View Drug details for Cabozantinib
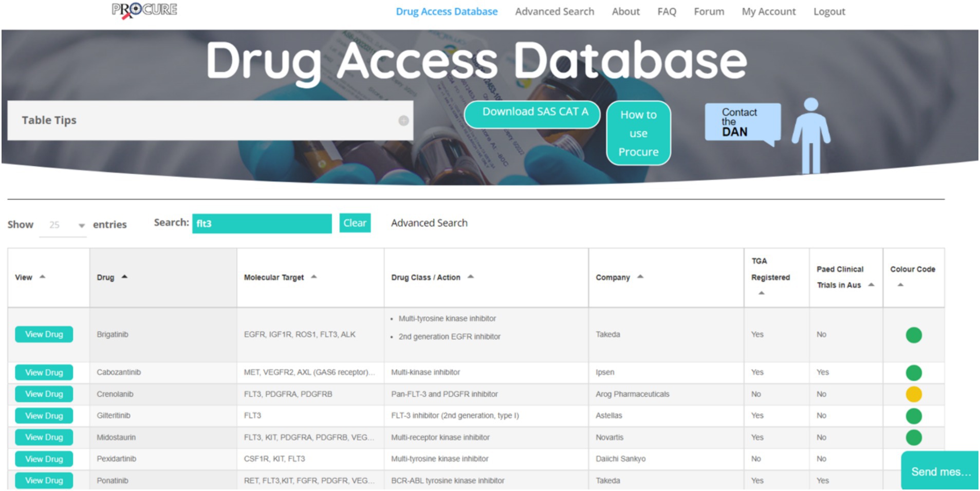The width and height of the screenshot is (980, 491). [44, 372]
